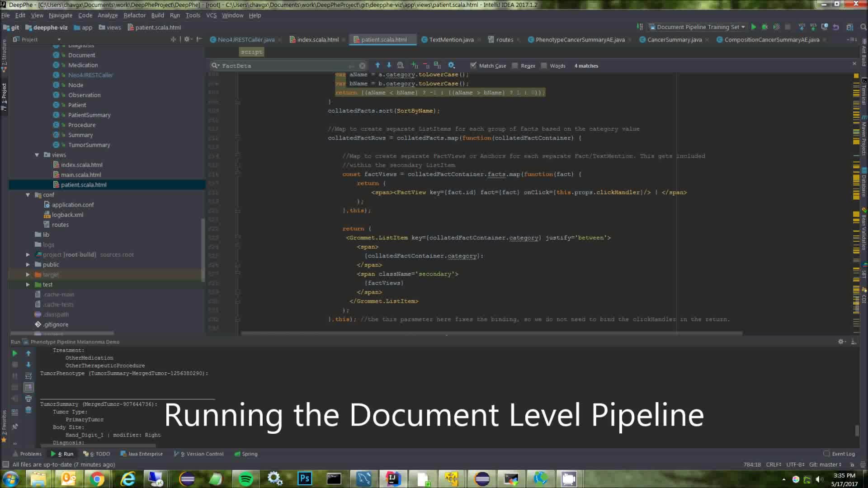Print the run console output
868x488 pixels.
click(x=28, y=399)
